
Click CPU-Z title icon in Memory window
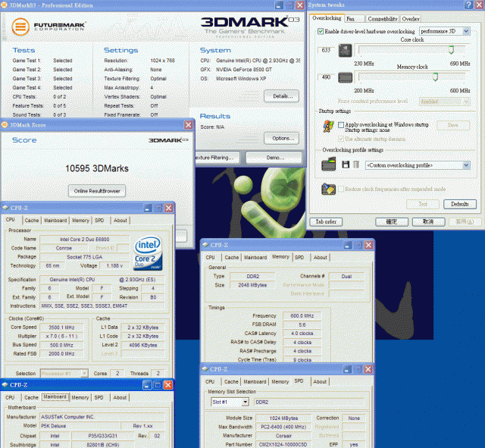tap(205, 245)
